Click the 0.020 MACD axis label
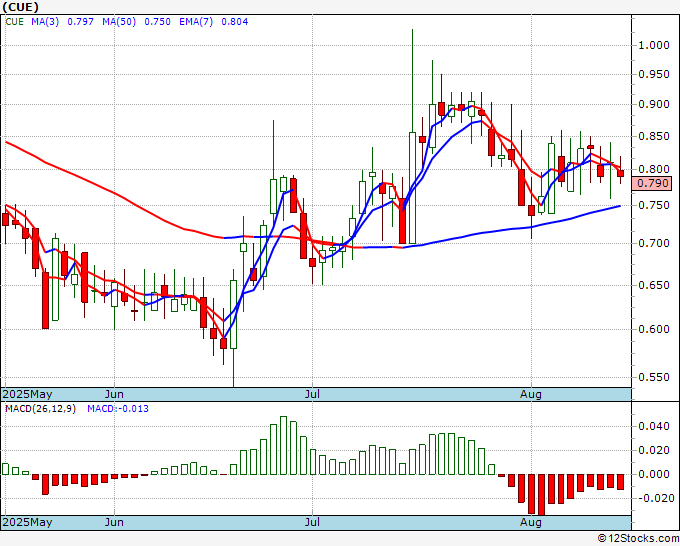 [654, 450]
